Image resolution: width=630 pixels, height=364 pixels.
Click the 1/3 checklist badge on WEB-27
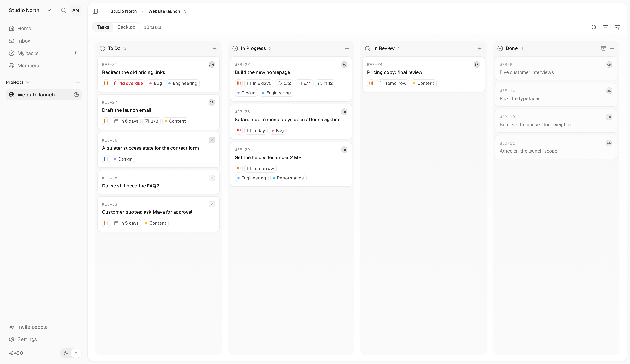tap(151, 121)
